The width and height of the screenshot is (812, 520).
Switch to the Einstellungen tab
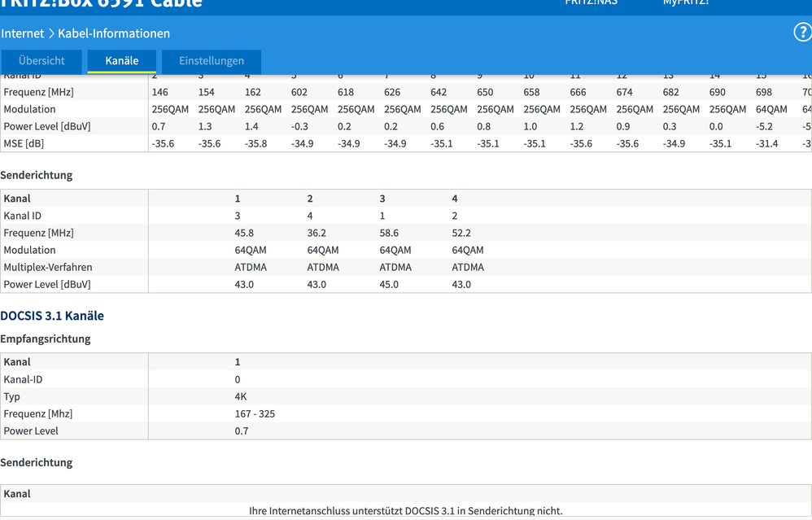point(211,60)
